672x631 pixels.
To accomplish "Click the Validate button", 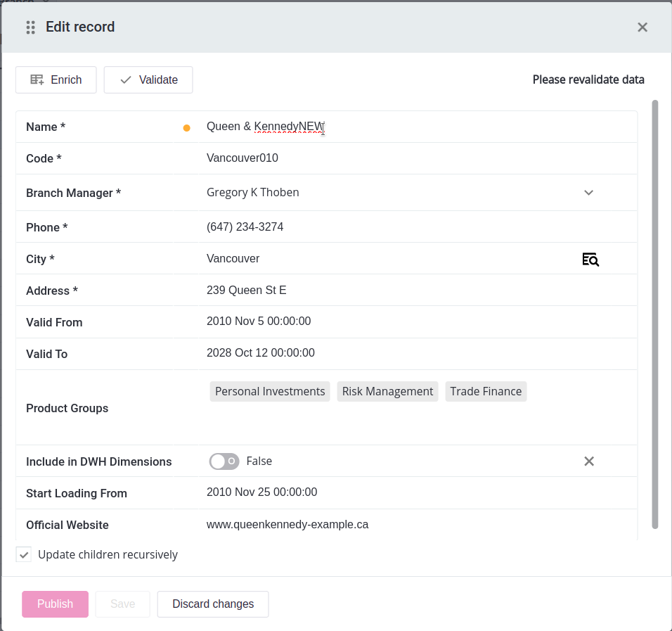I will [148, 79].
